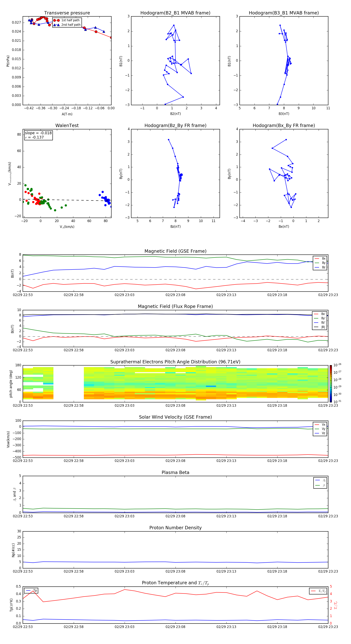Image resolution: width=351 pixels, height=644 pixels.
Task: Click the 10^-26 colorbar label
Action: click(337, 365)
